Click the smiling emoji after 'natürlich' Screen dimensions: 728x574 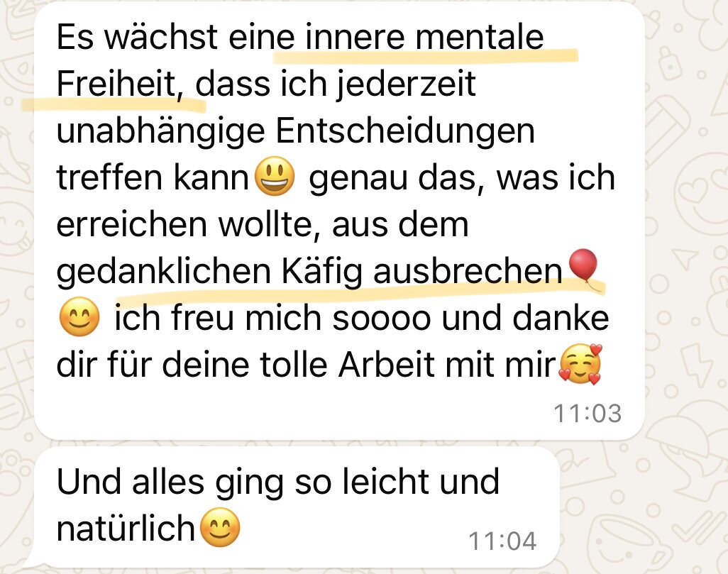click(x=220, y=528)
